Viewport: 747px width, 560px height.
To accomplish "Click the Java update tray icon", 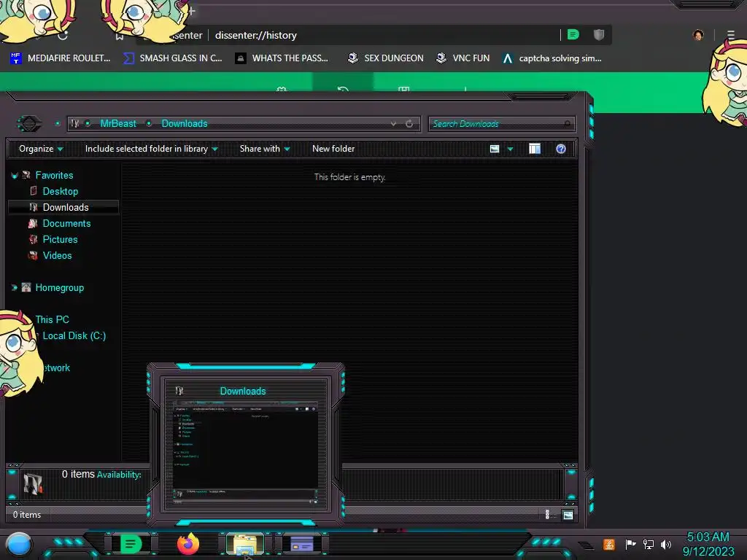I will point(609,544).
